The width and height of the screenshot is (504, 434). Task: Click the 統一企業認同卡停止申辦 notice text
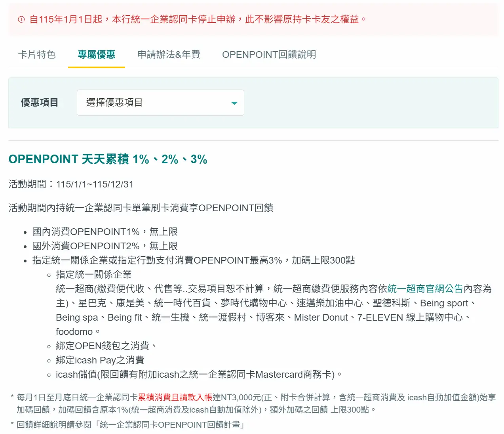198,19
